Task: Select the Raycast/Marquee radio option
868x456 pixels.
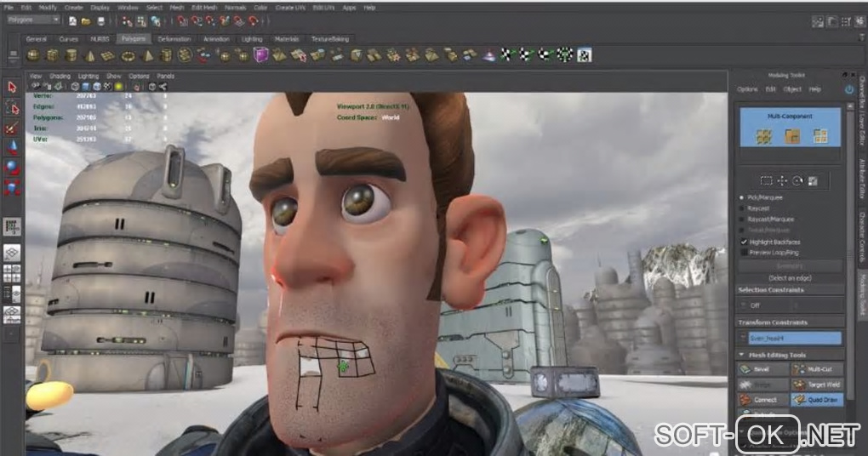Action: (742, 219)
